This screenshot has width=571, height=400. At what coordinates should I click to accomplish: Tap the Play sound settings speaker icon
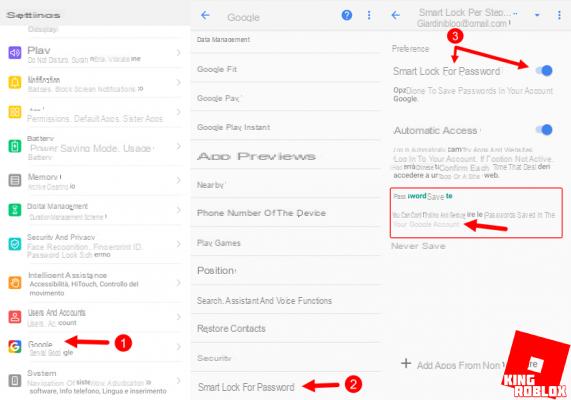[15, 53]
